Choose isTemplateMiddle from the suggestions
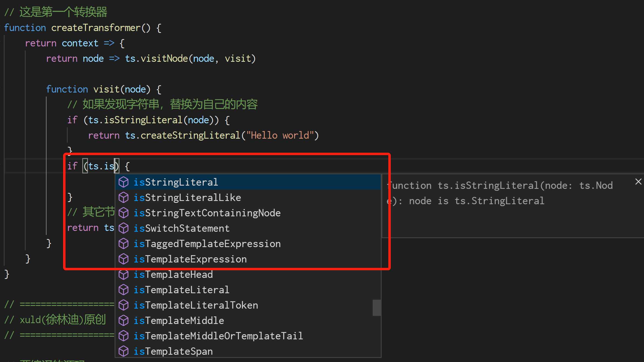The image size is (644, 362). click(248, 320)
